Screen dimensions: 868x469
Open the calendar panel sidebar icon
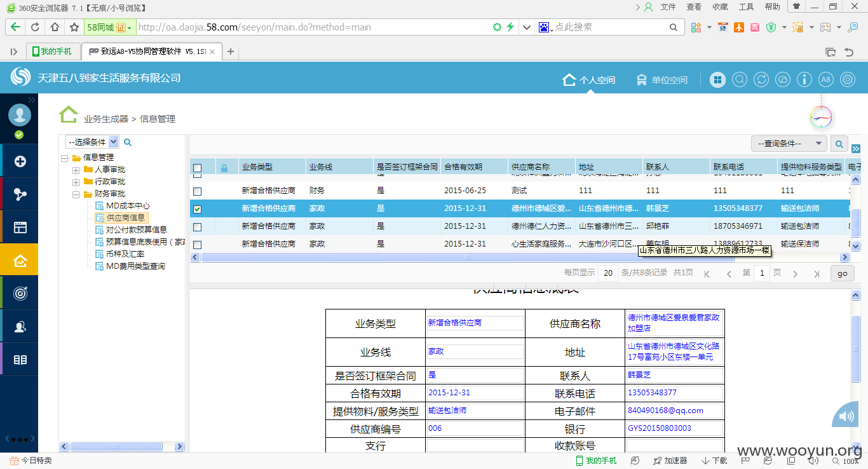pos(20,228)
